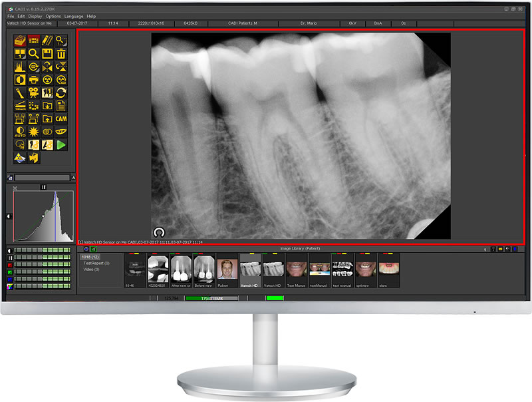
Task: Open the File menu
Action: 11,16
